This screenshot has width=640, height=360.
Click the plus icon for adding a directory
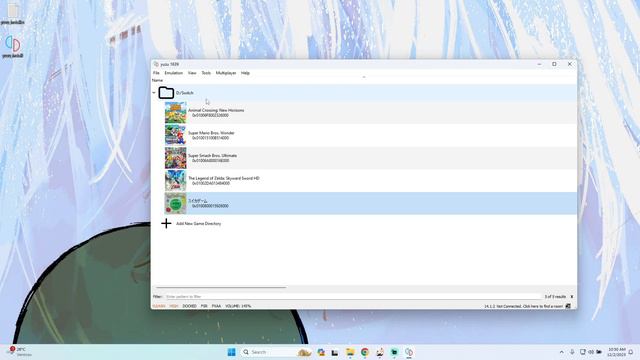[x=166, y=223]
